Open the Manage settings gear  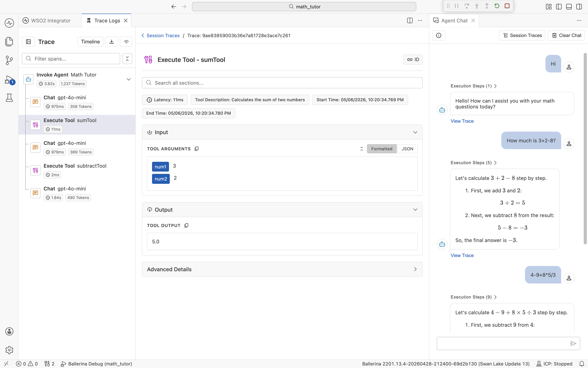pos(9,350)
